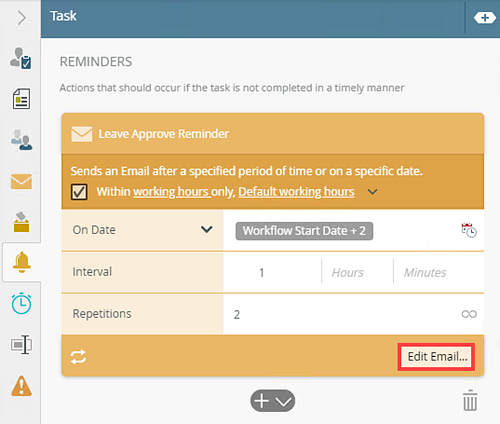The height and width of the screenshot is (424, 500).
Task: Select the Reminders bell tab
Action: (22, 262)
